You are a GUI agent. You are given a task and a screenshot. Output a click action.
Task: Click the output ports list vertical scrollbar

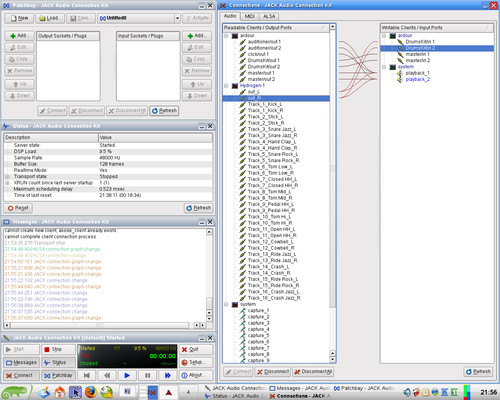(332, 193)
